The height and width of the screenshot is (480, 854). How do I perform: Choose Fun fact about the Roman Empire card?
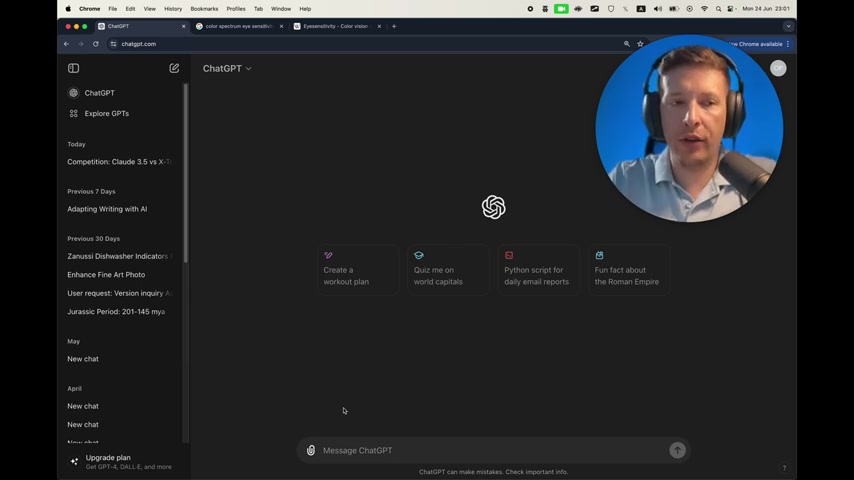click(x=629, y=270)
